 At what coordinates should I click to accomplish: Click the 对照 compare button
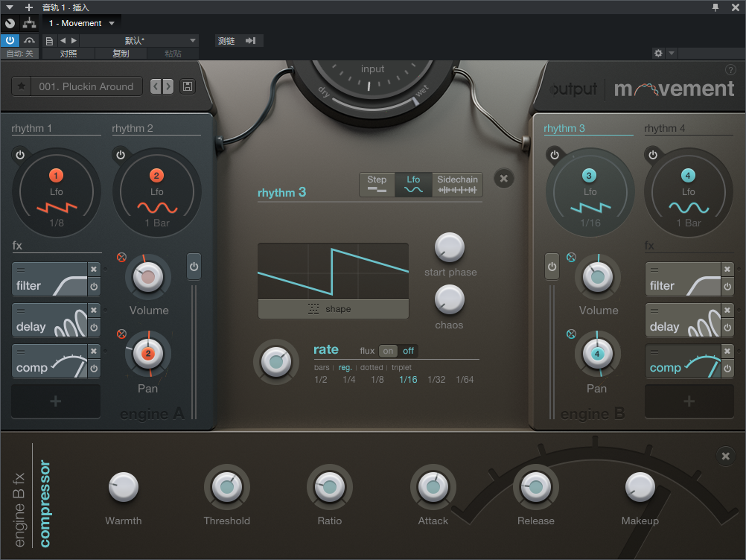pyautogui.click(x=68, y=54)
